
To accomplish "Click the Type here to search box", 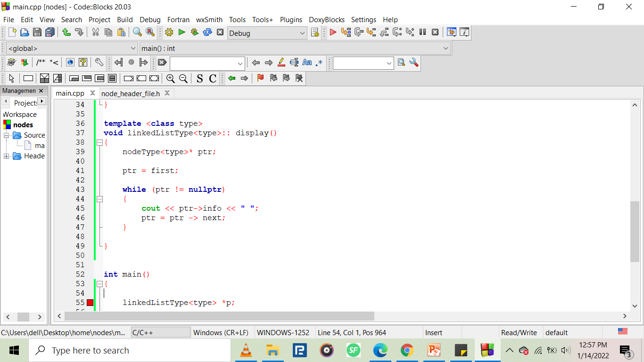I will (130, 350).
